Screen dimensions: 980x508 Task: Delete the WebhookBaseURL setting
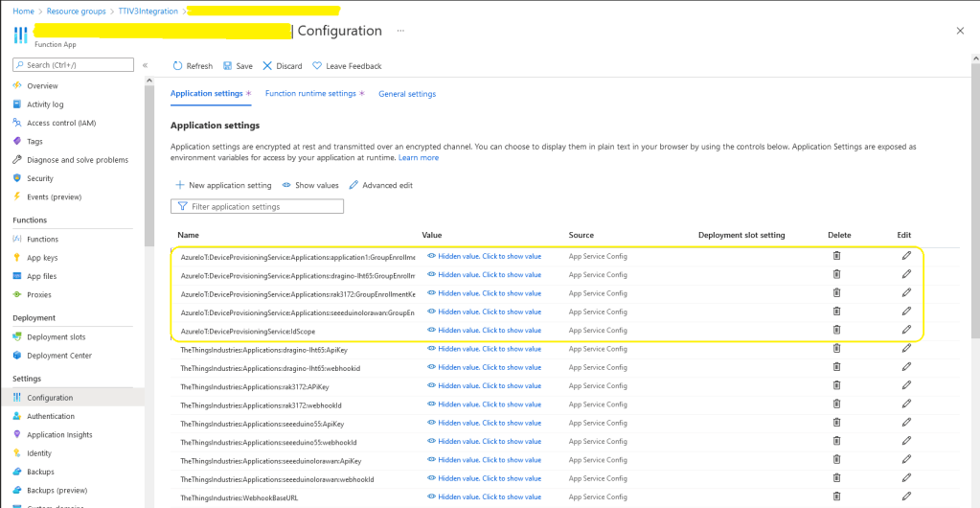(836, 497)
